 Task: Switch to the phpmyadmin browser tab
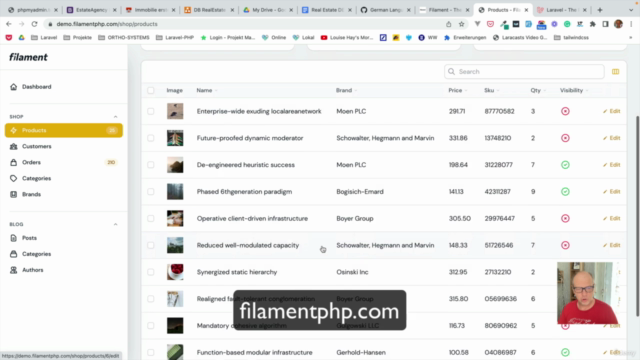point(33,10)
